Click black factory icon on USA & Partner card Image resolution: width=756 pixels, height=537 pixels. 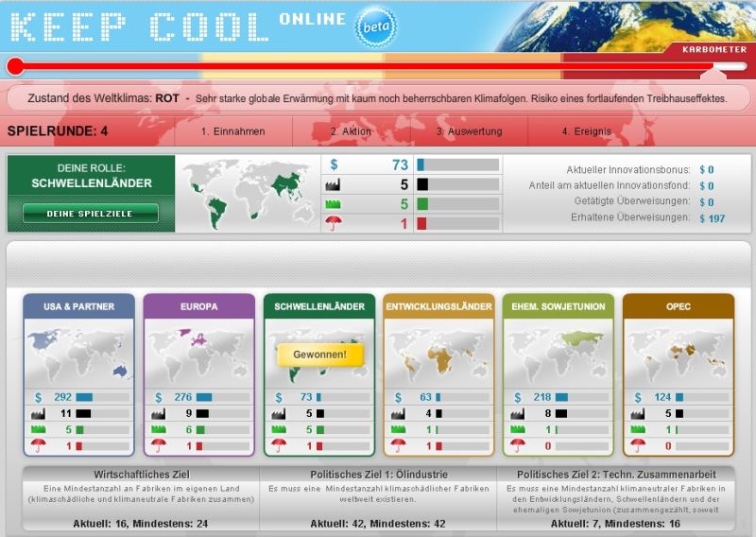tap(38, 413)
